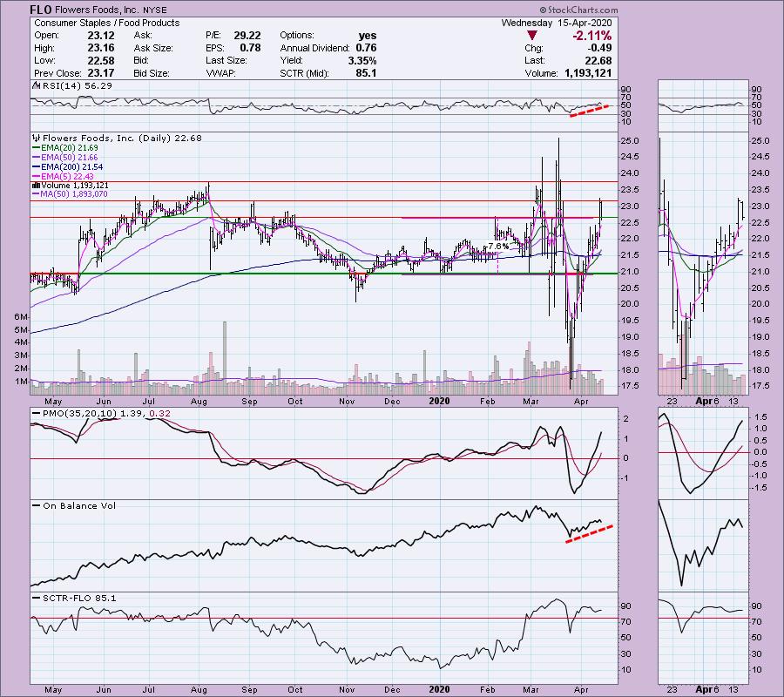Click the Ask Size label
This screenshot has height=697, width=784.
153,48
